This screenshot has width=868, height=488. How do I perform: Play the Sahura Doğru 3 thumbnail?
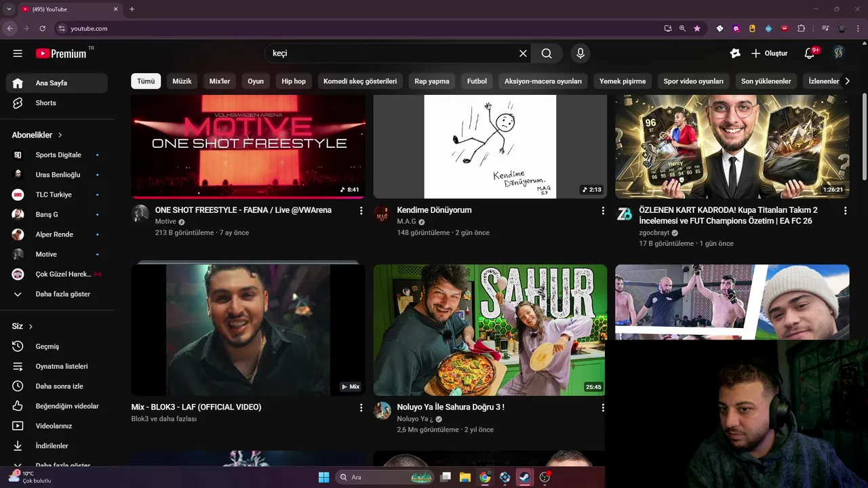(490, 330)
